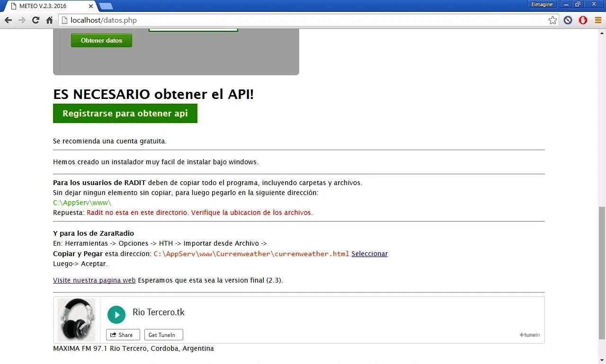Click the Rio Tercero.tk station title
This screenshot has height=364, width=606.
159,312
